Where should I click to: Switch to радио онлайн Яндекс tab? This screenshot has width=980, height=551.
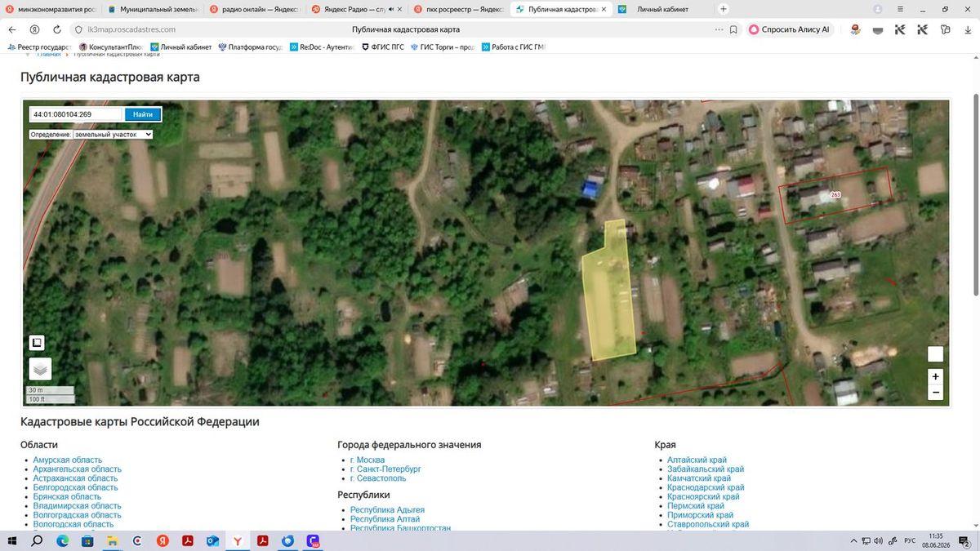pos(254,9)
